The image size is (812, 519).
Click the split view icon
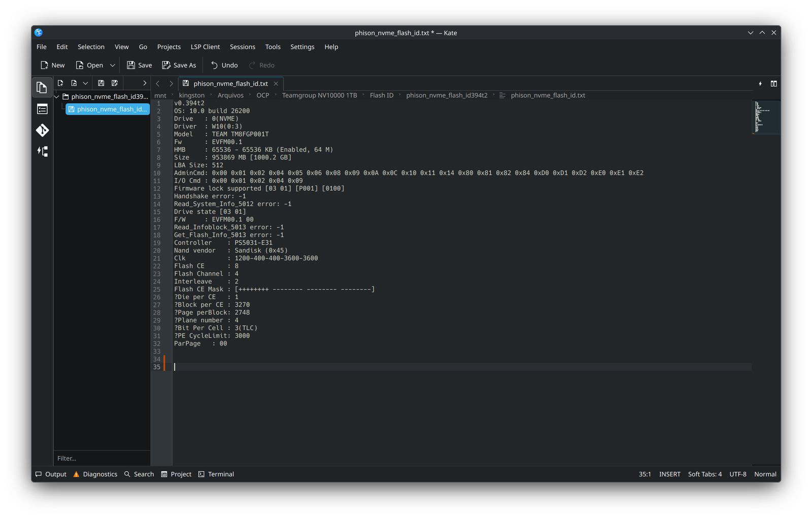773,84
